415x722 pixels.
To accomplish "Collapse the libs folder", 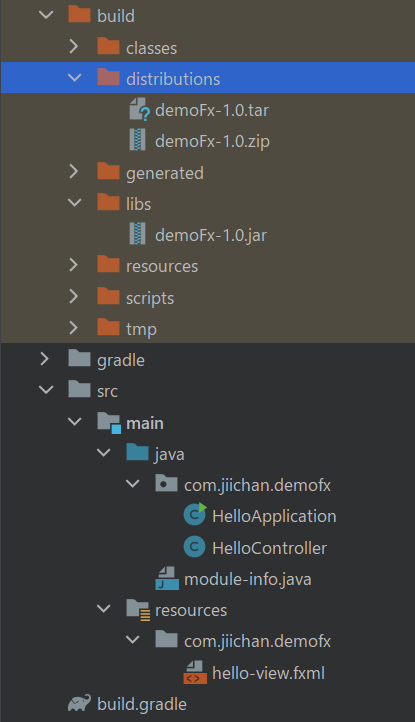I will tap(75, 202).
